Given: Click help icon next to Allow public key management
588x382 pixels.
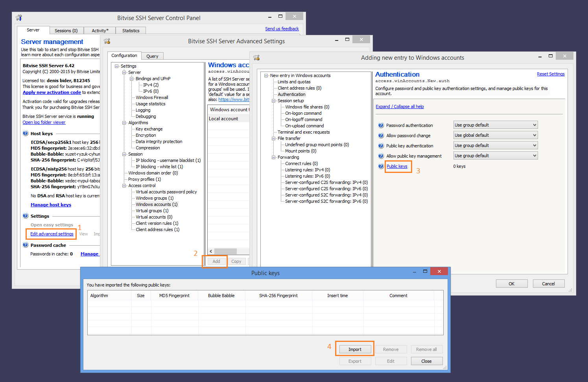Looking at the screenshot, I should tap(381, 156).
